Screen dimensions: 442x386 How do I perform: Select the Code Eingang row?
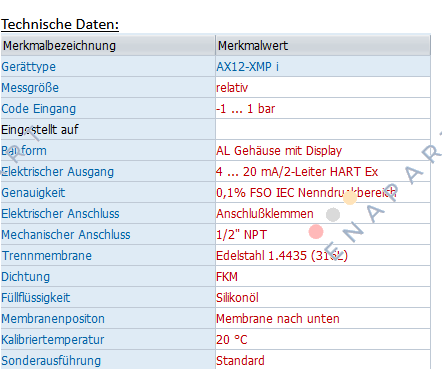(215, 108)
